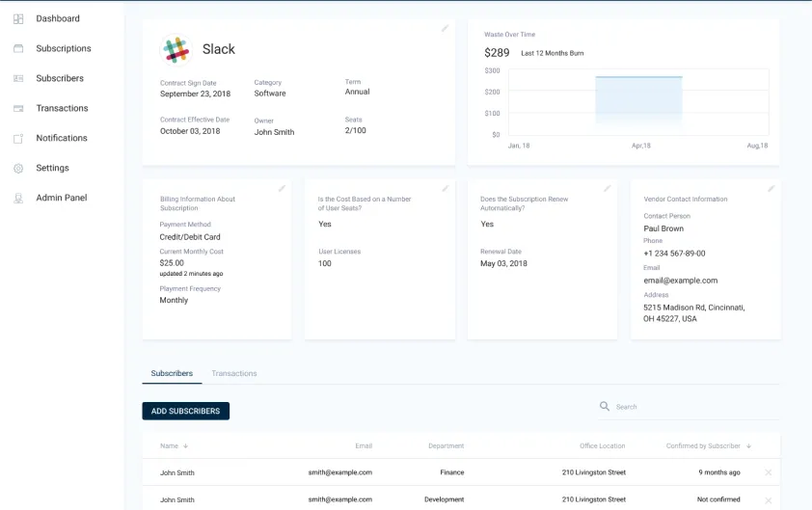Go to Subscribers in sidebar
812x510 pixels.
(x=60, y=78)
